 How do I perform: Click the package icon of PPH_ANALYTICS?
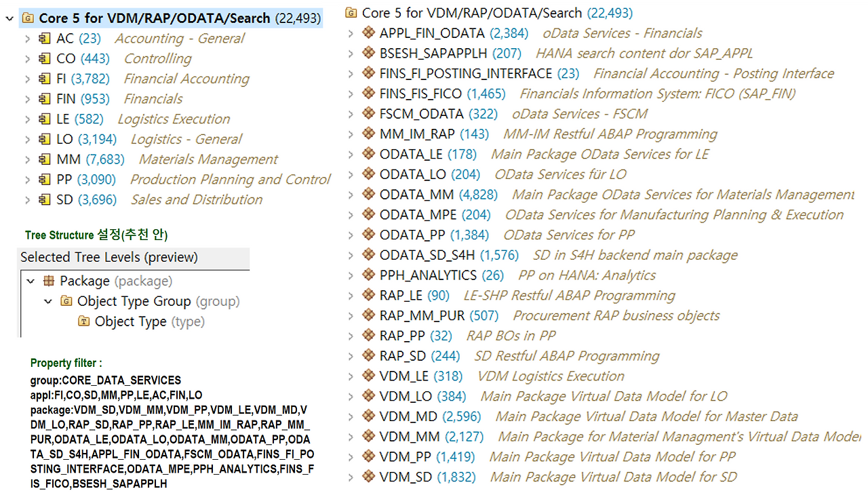click(368, 275)
